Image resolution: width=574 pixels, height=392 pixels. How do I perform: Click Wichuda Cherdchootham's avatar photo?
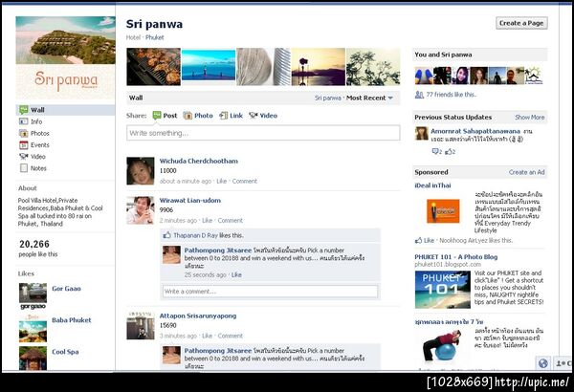141,171
